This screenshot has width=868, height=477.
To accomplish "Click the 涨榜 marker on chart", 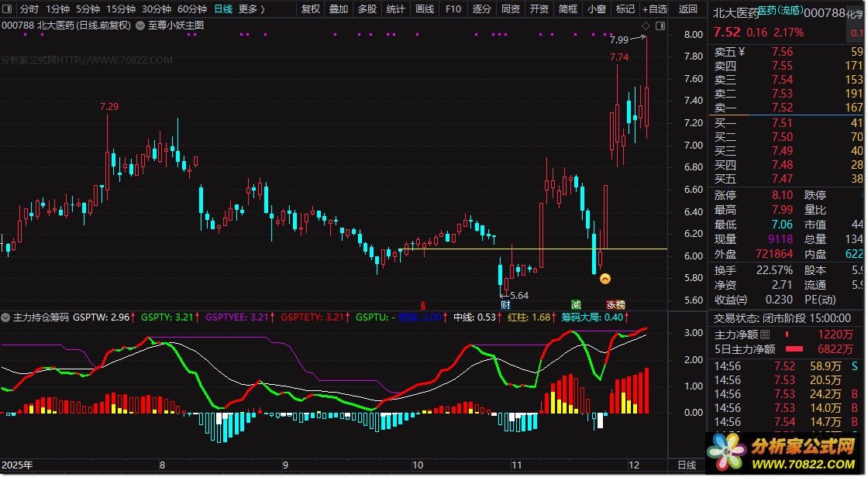I will point(615,305).
